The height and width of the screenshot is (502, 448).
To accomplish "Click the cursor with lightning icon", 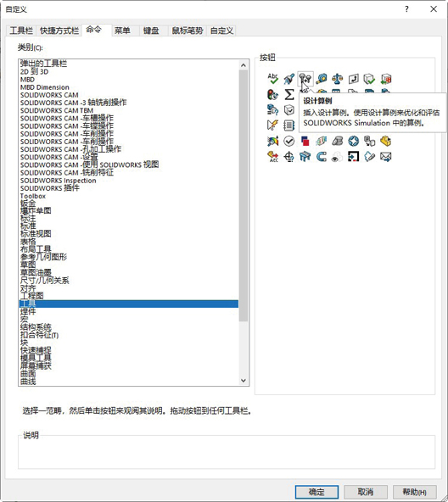I will click(272, 126).
